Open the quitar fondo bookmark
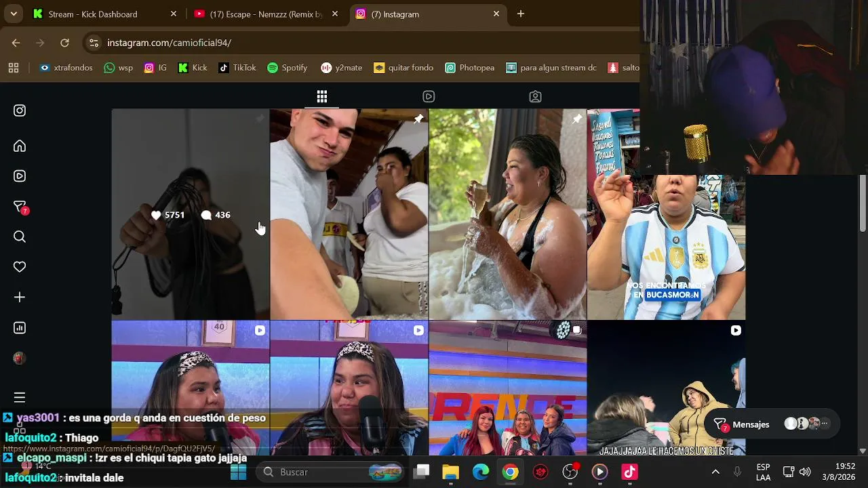This screenshot has width=868, height=488. (x=404, y=68)
